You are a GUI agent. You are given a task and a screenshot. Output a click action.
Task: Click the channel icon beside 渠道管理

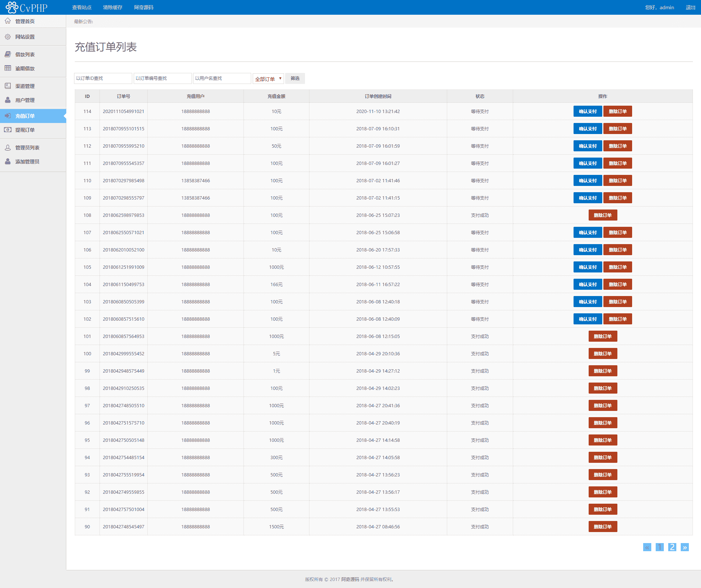tap(8, 86)
